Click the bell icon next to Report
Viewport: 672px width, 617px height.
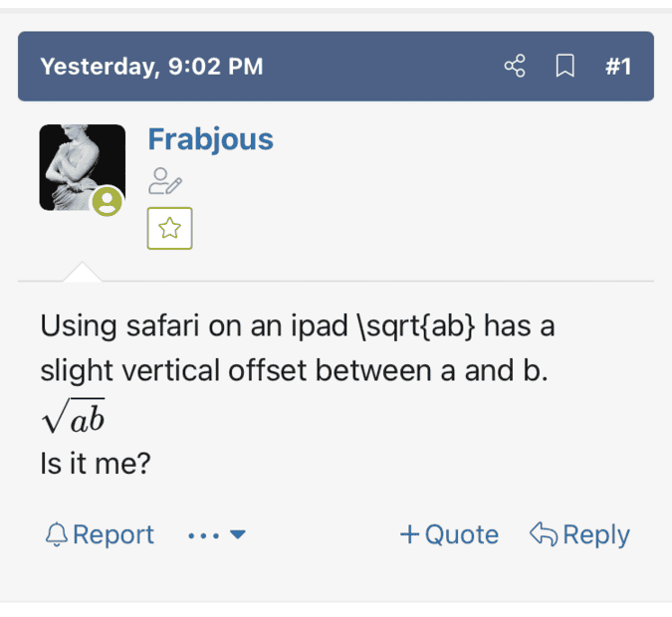pyautogui.click(x=57, y=534)
